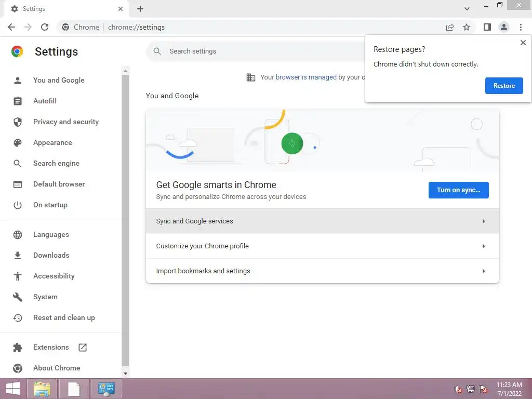Viewport: 532px width, 399px height.
Task: Open the Control Panel taskbar icon
Action: click(106, 389)
